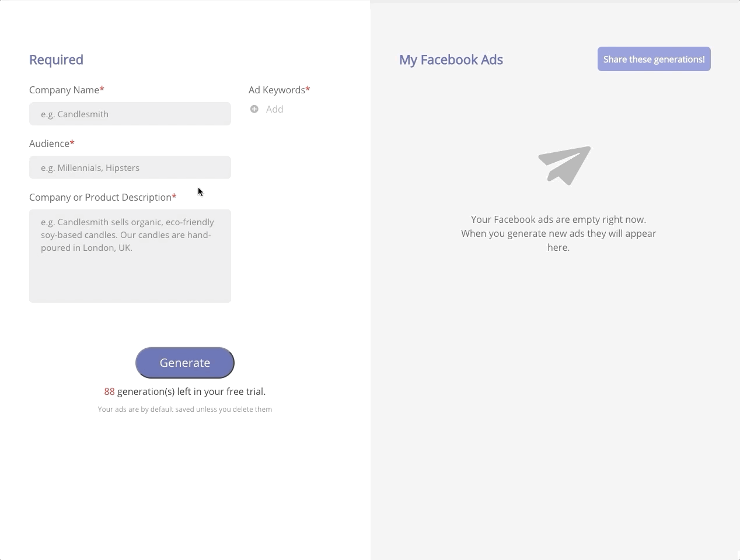
Task: Select the My Facebook Ads heading
Action: coord(451,60)
